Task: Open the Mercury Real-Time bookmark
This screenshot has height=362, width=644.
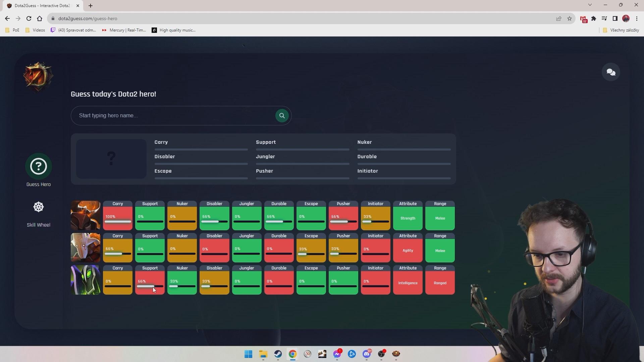Action: (x=124, y=30)
